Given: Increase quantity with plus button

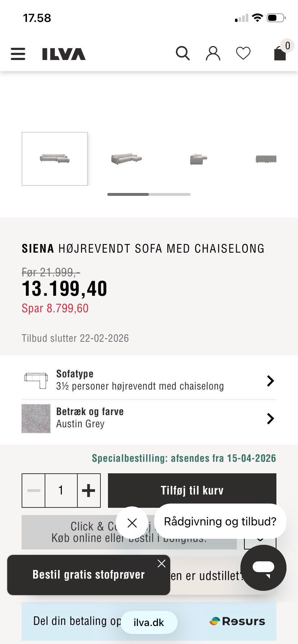Looking at the screenshot, I should pos(89,491).
